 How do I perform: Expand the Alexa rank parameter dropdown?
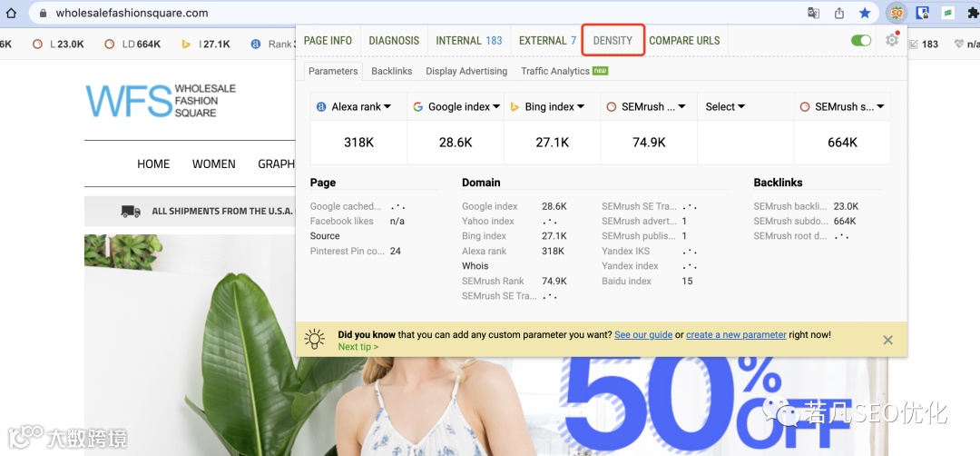click(x=358, y=107)
